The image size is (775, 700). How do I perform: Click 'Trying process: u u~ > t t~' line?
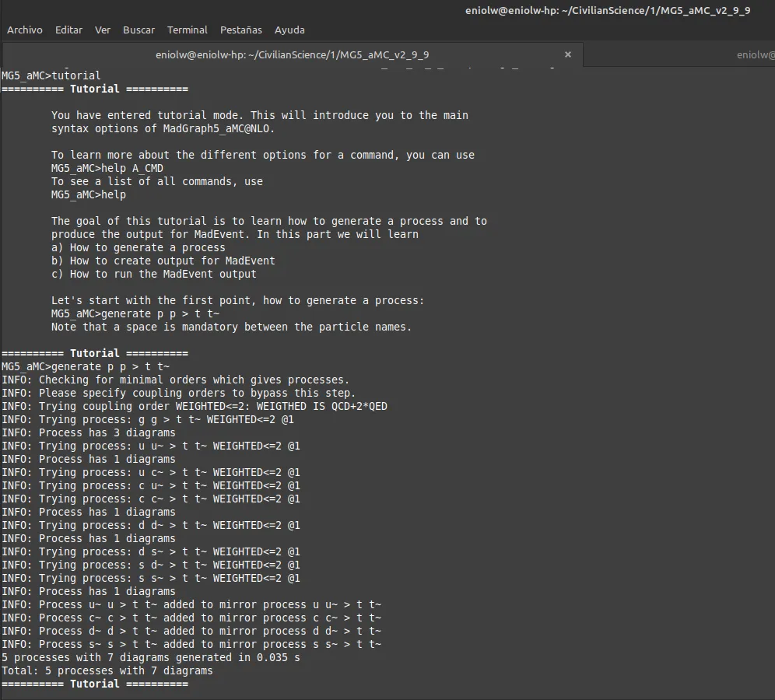[x=151, y=446]
